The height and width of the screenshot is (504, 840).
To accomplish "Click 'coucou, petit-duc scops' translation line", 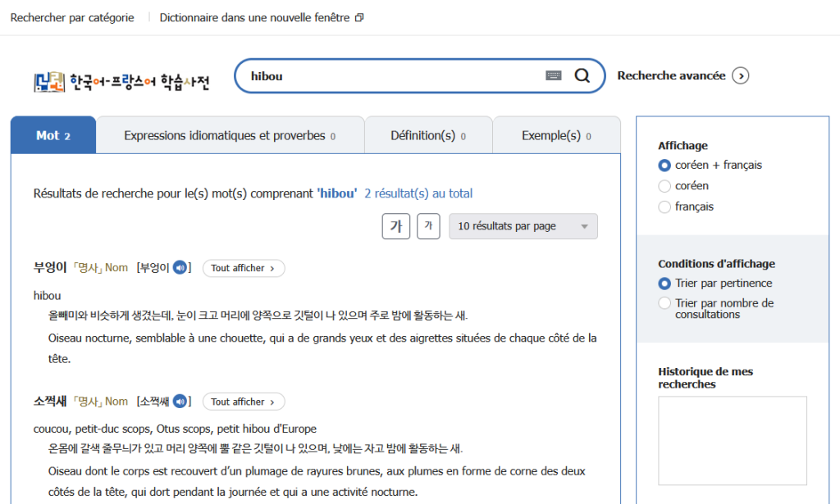I will pyautogui.click(x=175, y=429).
